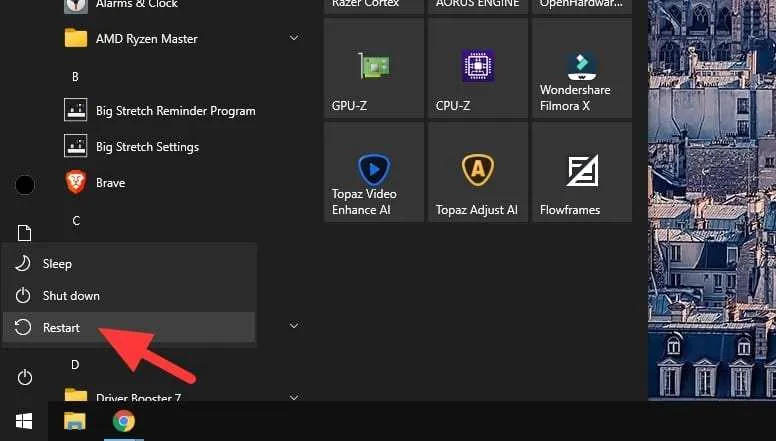Click the Power icon in Start sidebar
The width and height of the screenshot is (776, 441).
coord(25,378)
